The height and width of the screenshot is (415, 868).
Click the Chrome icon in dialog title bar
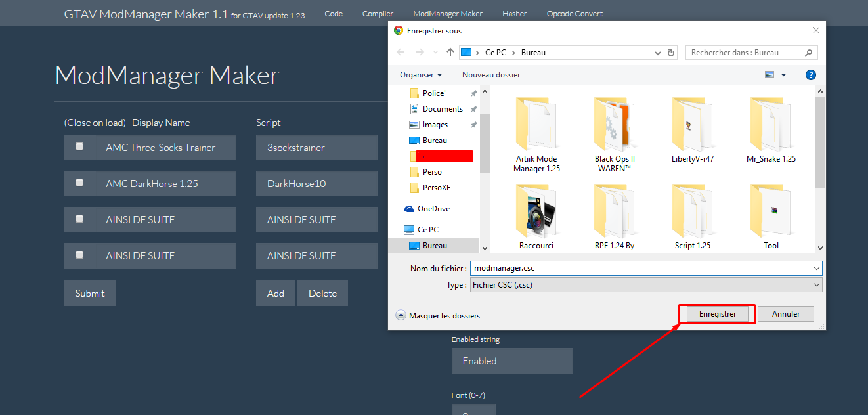(x=399, y=30)
